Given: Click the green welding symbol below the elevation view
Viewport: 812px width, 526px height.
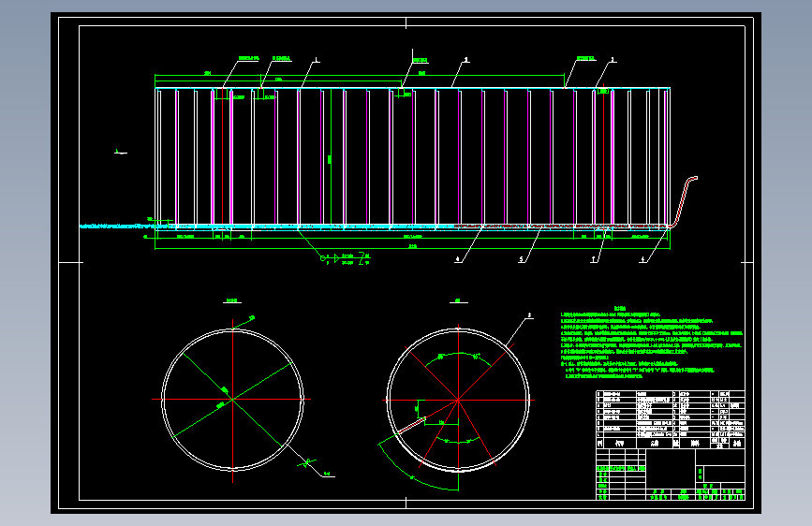Looking at the screenshot, I should click(345, 257).
